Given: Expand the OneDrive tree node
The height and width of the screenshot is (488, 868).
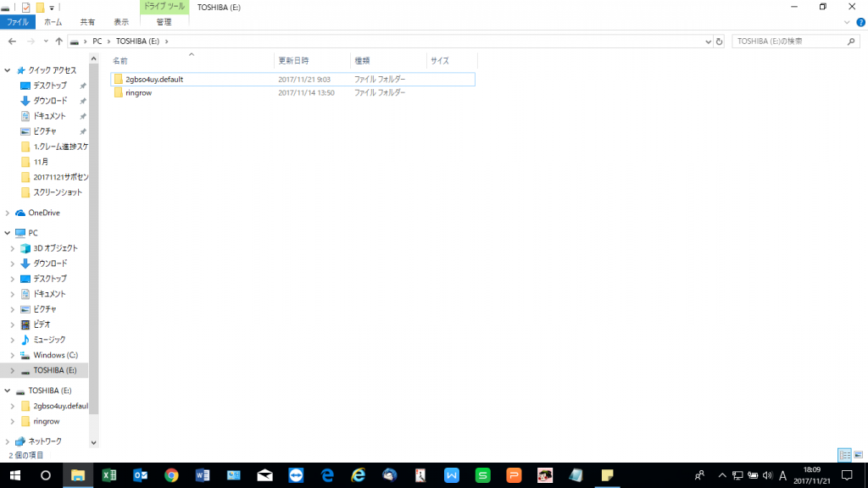Looking at the screenshot, I should click(8, 213).
